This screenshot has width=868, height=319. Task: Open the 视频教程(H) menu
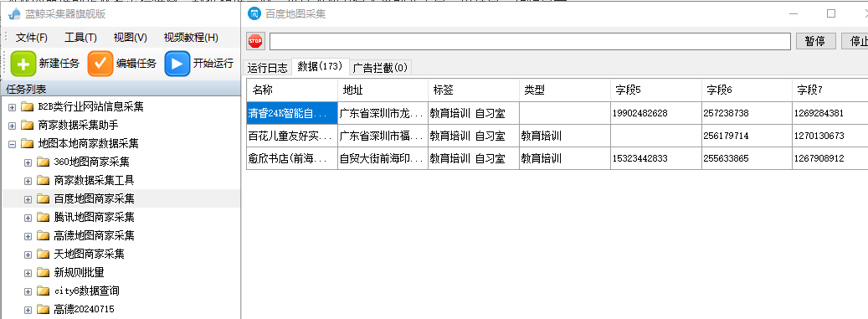point(191,38)
